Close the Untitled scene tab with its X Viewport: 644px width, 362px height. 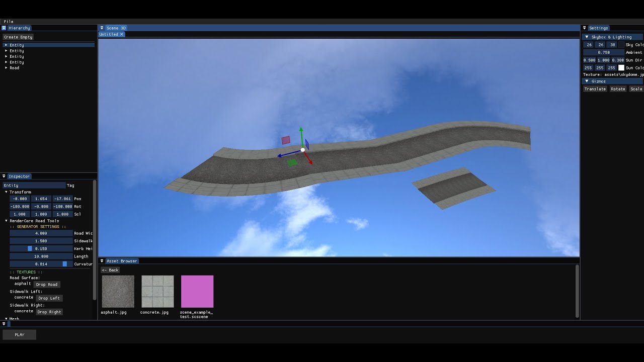(x=122, y=34)
